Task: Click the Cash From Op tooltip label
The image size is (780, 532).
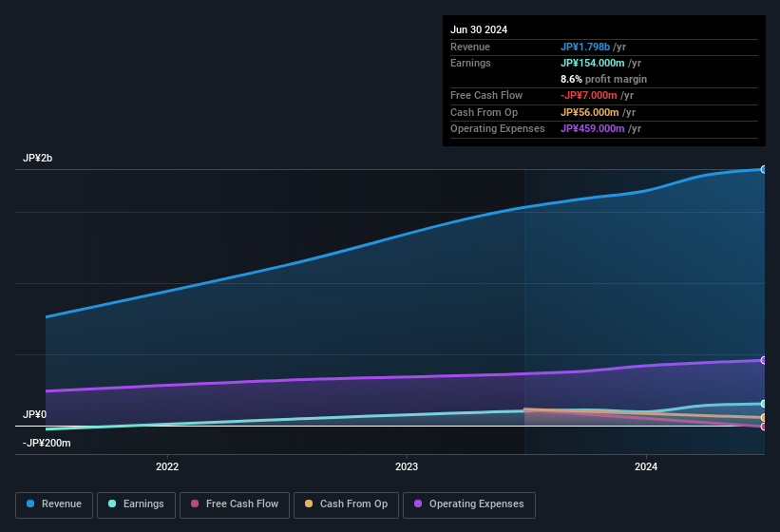Action: (484, 112)
